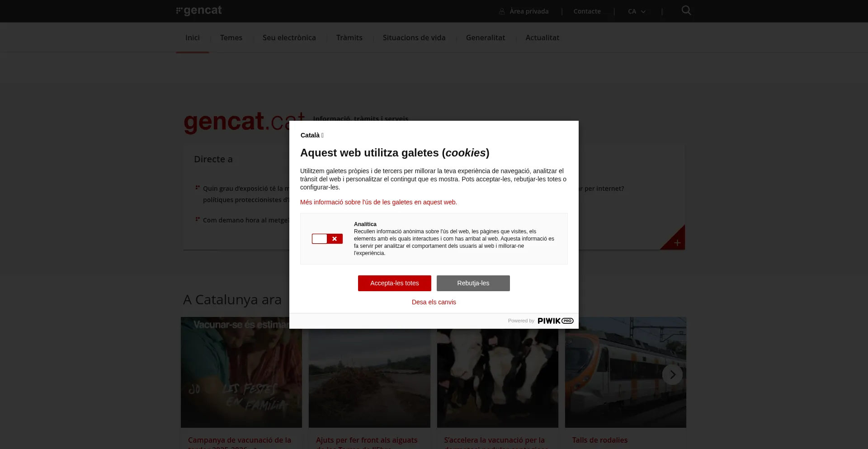Viewport: 868px width, 449px height.
Task: Click the next arrow on news carousel
Action: coord(672,374)
